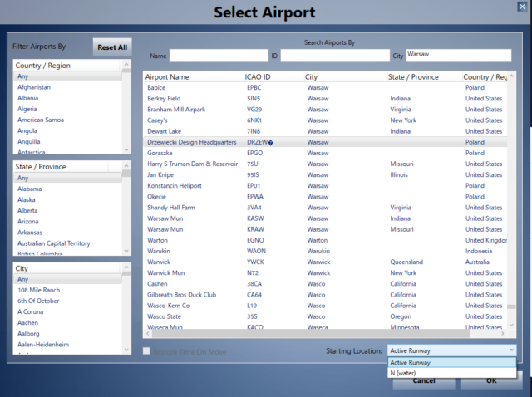Click the airport list vertical scrollbar
The width and height of the screenshot is (532, 397).
(510, 208)
